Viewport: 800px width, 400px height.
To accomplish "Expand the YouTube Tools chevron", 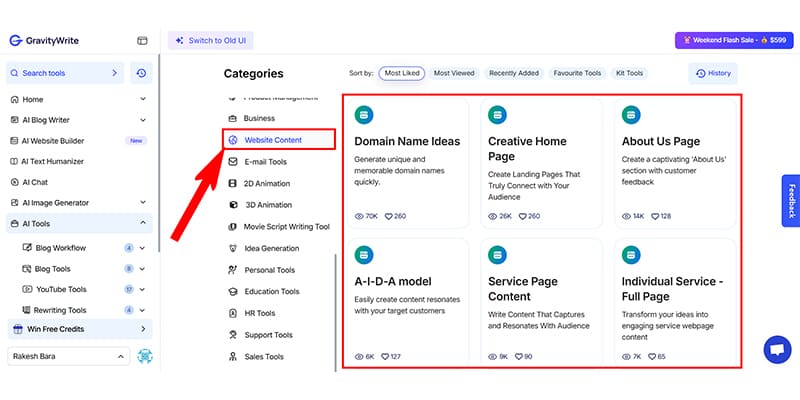I will tap(142, 289).
